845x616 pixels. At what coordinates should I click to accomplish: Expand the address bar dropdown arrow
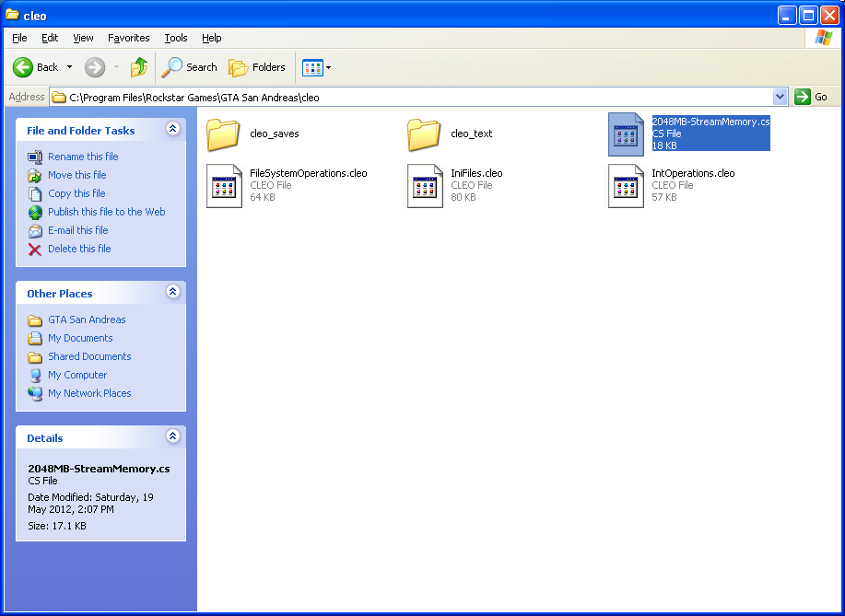coord(780,97)
